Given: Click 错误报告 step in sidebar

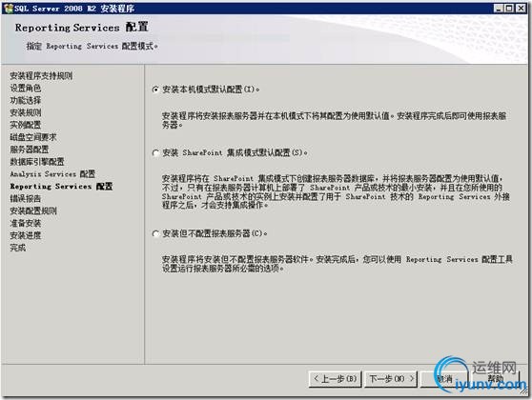Looking at the screenshot, I should tap(26, 199).
